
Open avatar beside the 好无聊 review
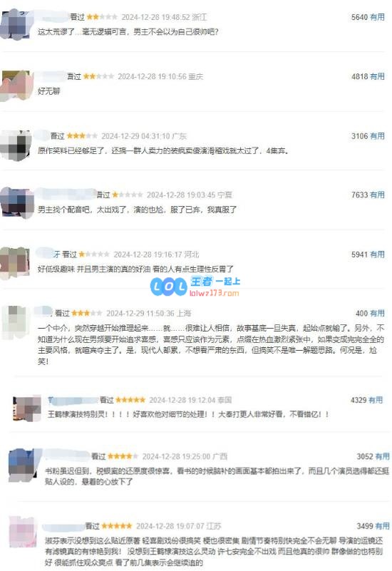pos(16,86)
